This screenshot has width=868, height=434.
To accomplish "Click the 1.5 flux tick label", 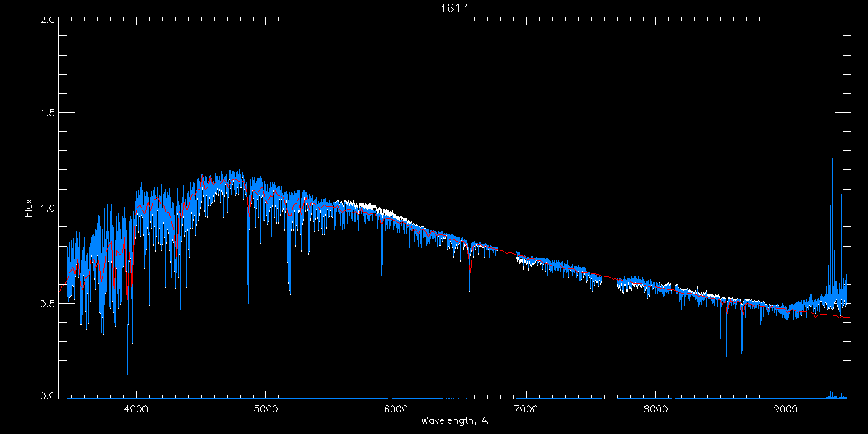I will [x=48, y=114].
